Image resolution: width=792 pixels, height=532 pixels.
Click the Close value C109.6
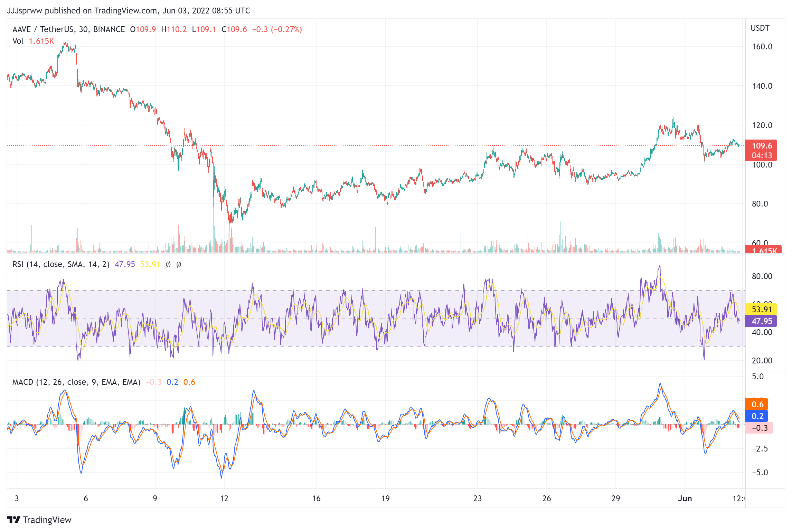(x=234, y=29)
